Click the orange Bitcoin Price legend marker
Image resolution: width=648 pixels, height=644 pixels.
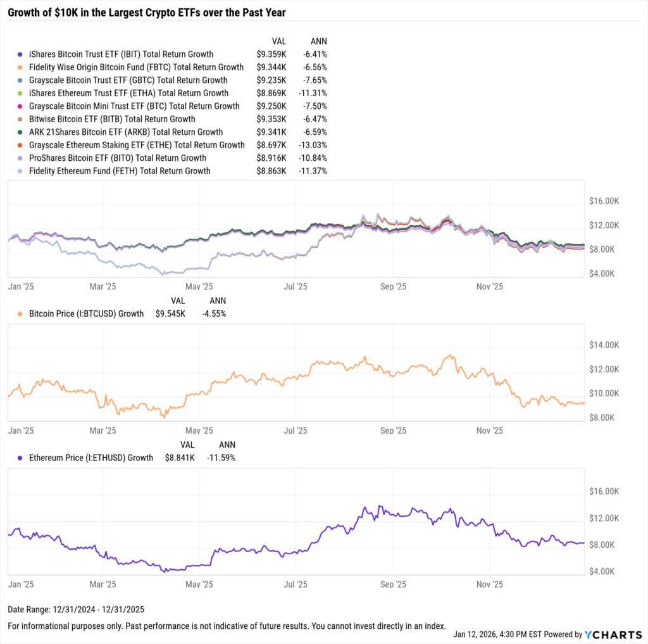21,313
